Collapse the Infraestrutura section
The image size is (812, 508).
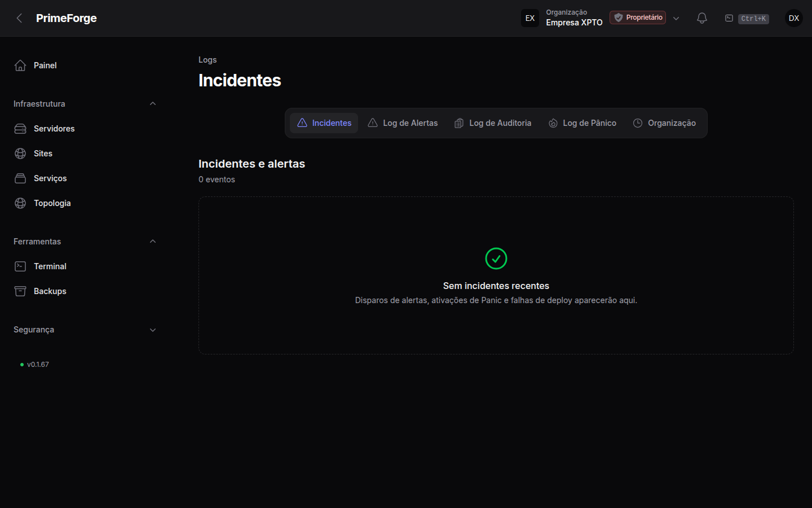click(153, 104)
